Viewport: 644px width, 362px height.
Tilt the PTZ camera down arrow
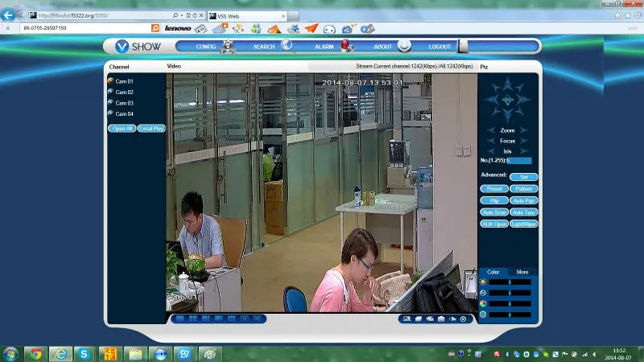pos(508,116)
